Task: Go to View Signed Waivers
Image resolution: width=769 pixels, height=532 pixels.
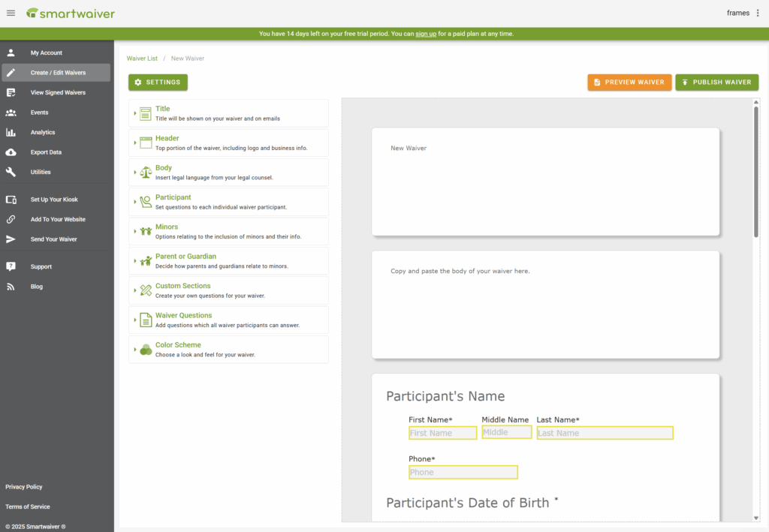Action: tap(58, 93)
